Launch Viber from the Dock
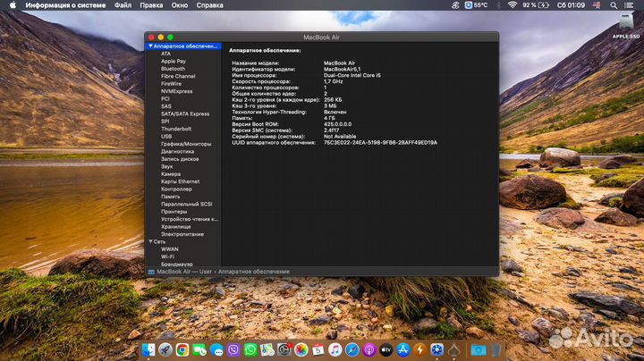644x361 pixels. [x=233, y=350]
